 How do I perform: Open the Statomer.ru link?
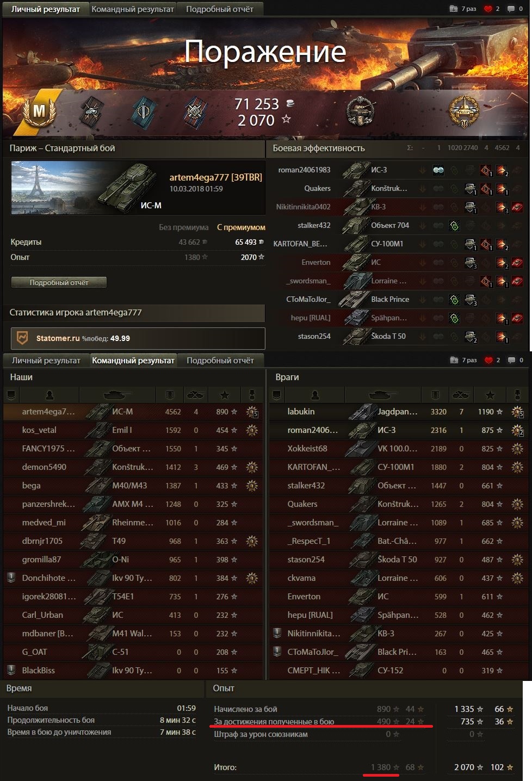click(58, 338)
